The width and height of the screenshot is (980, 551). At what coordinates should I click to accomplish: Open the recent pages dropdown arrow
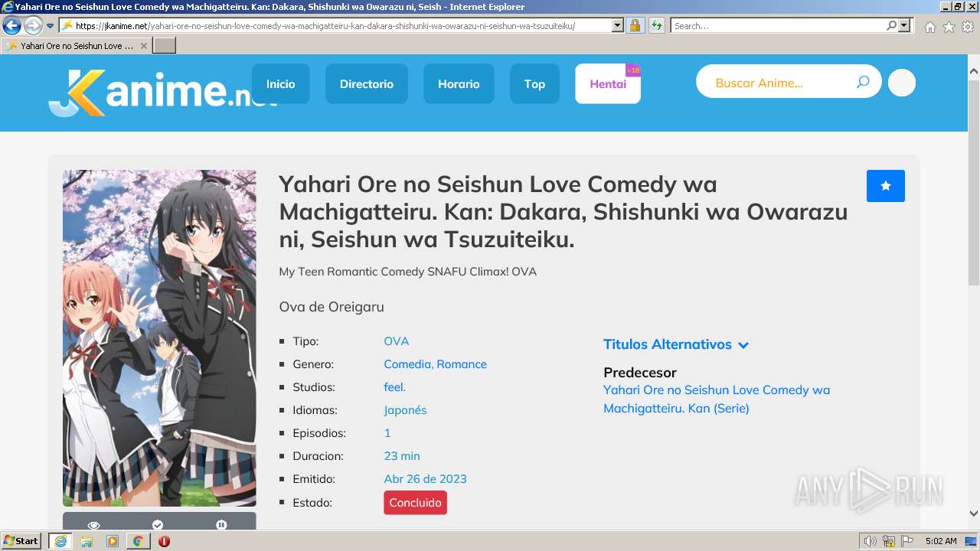click(50, 26)
